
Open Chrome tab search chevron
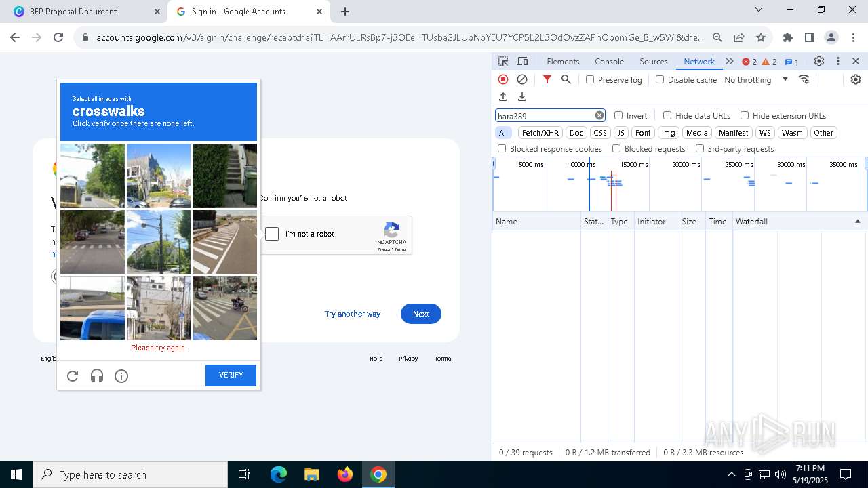click(x=759, y=10)
